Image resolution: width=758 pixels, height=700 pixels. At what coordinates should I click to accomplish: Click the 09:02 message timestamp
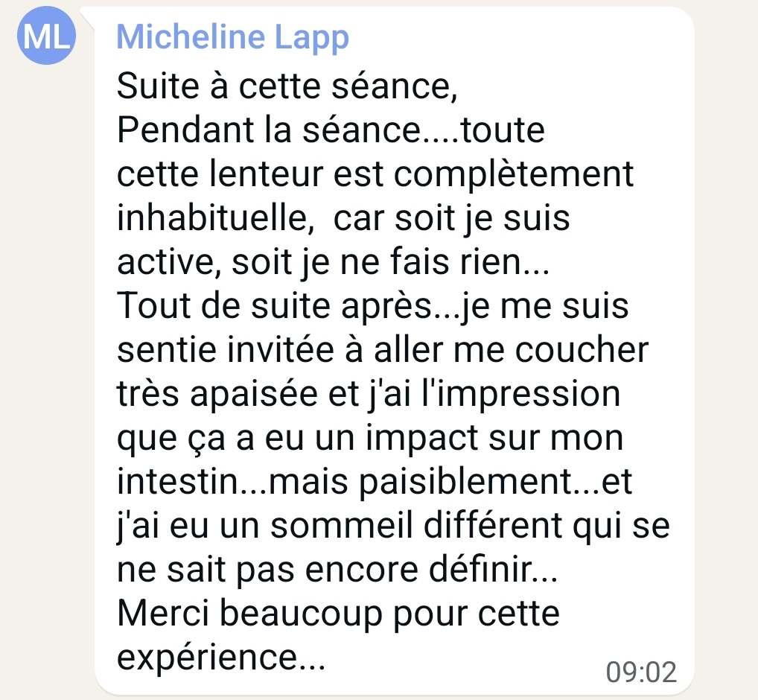[641, 672]
